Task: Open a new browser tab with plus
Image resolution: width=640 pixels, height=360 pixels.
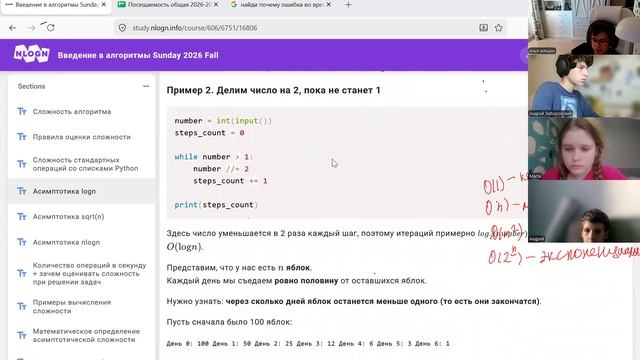Action: click(348, 5)
